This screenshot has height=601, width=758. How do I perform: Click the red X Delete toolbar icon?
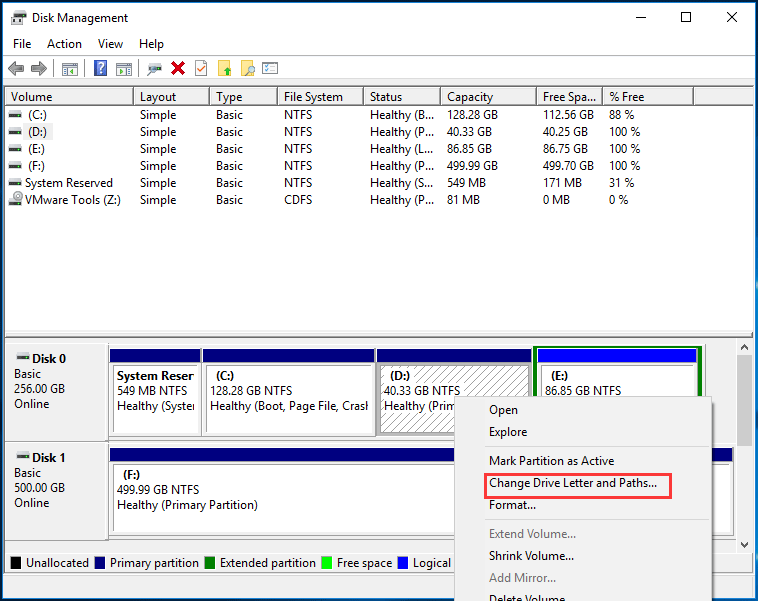pyautogui.click(x=178, y=68)
